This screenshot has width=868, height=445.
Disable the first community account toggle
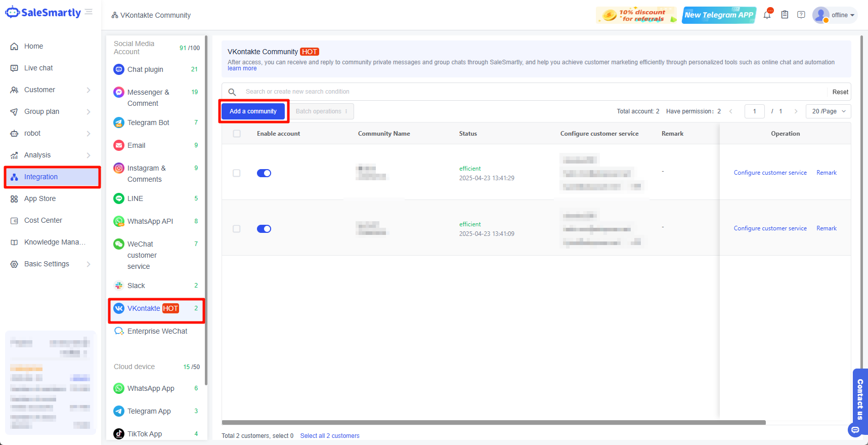coord(264,173)
